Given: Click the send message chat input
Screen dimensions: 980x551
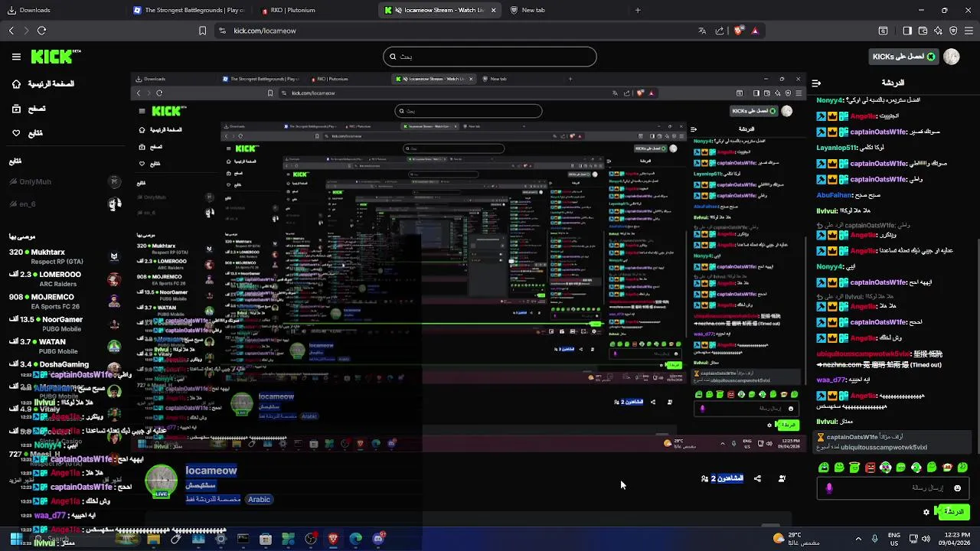Looking at the screenshot, I should 893,488.
